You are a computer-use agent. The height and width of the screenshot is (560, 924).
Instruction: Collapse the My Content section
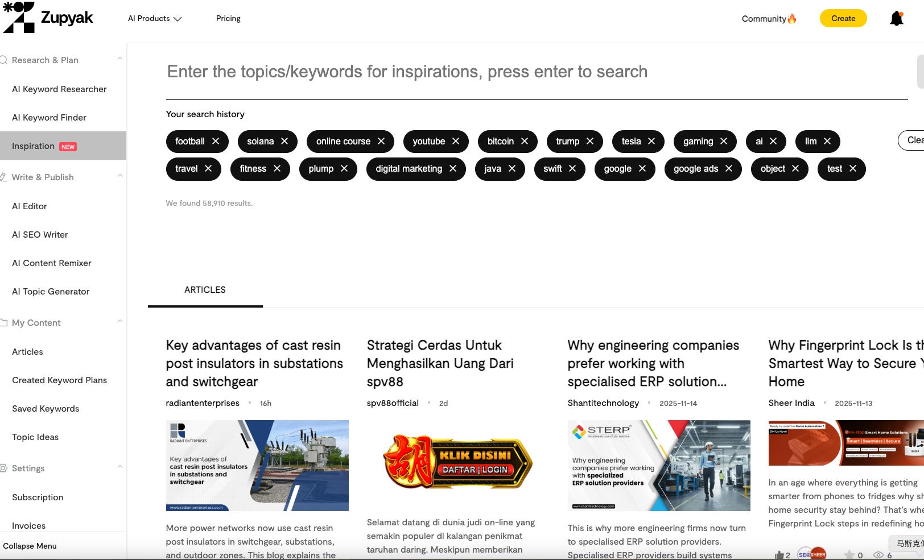coord(120,322)
